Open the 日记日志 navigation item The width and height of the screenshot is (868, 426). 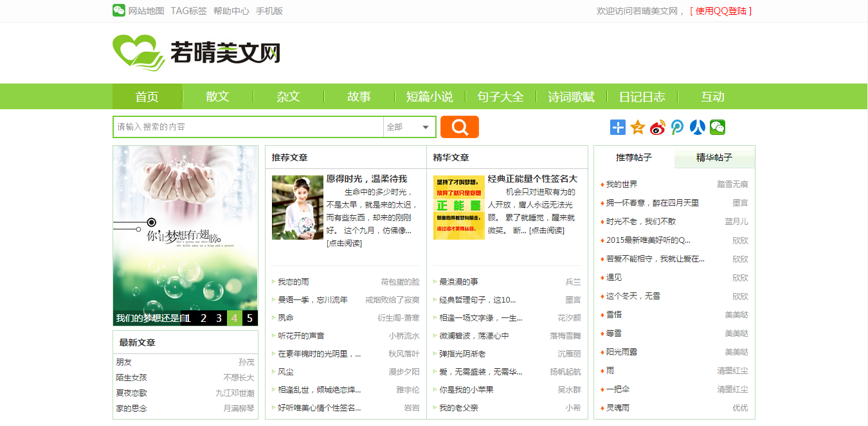point(642,96)
